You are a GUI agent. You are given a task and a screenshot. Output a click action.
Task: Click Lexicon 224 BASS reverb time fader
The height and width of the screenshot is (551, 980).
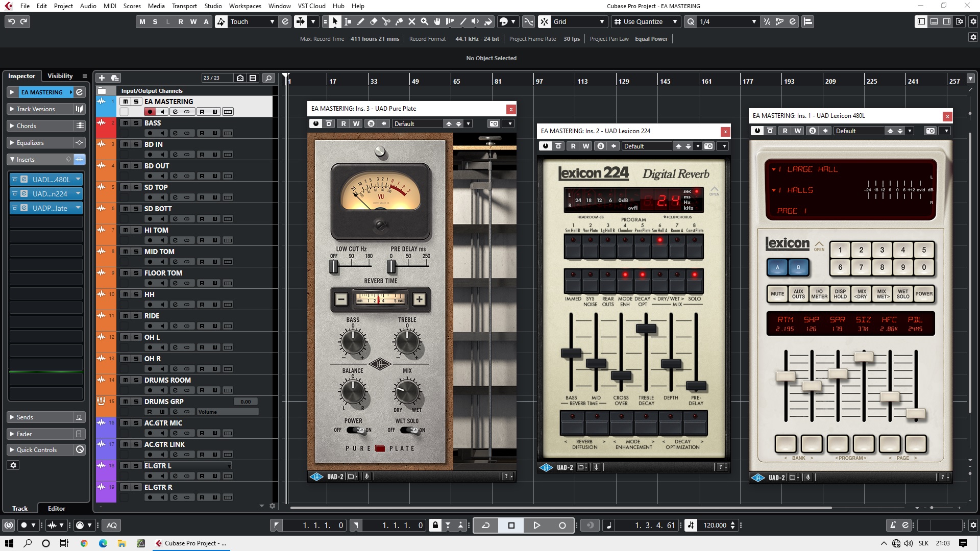click(x=571, y=353)
